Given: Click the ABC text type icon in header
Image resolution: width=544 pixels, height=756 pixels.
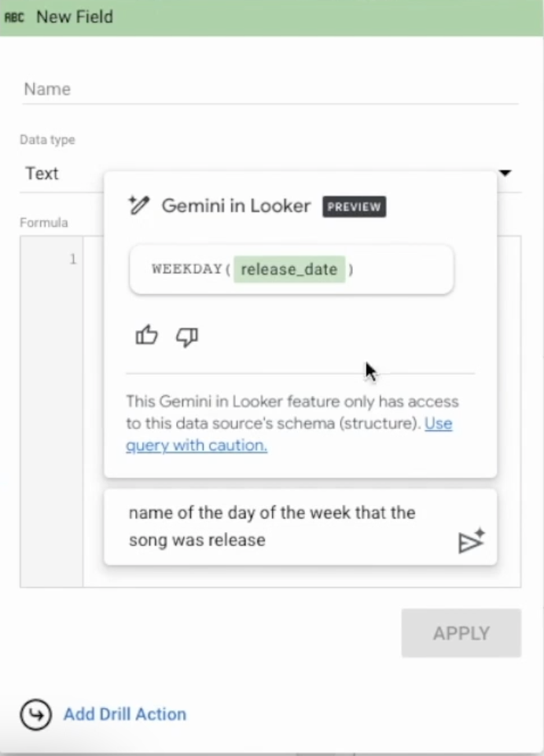Looking at the screenshot, I should [14, 17].
